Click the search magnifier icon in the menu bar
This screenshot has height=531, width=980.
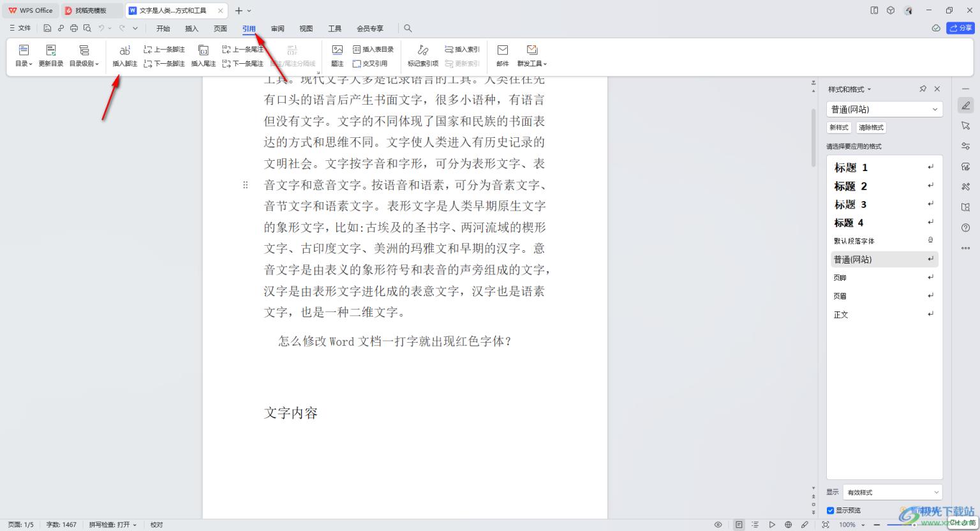coord(408,28)
